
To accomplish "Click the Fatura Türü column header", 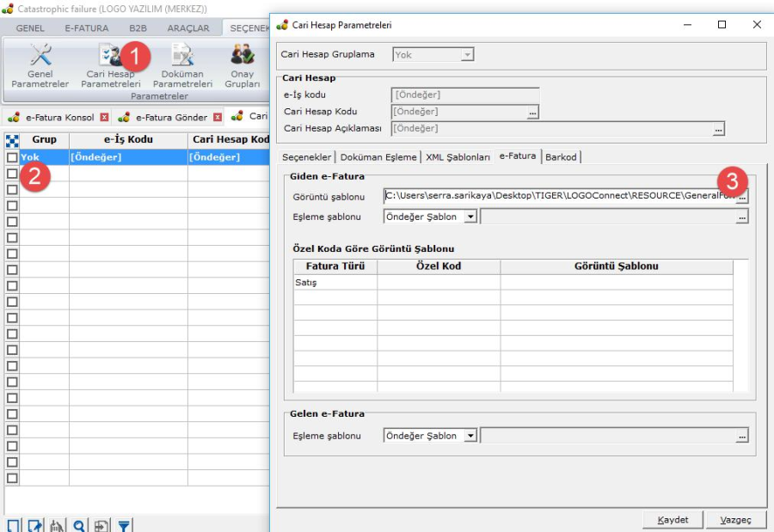I will click(x=335, y=266).
